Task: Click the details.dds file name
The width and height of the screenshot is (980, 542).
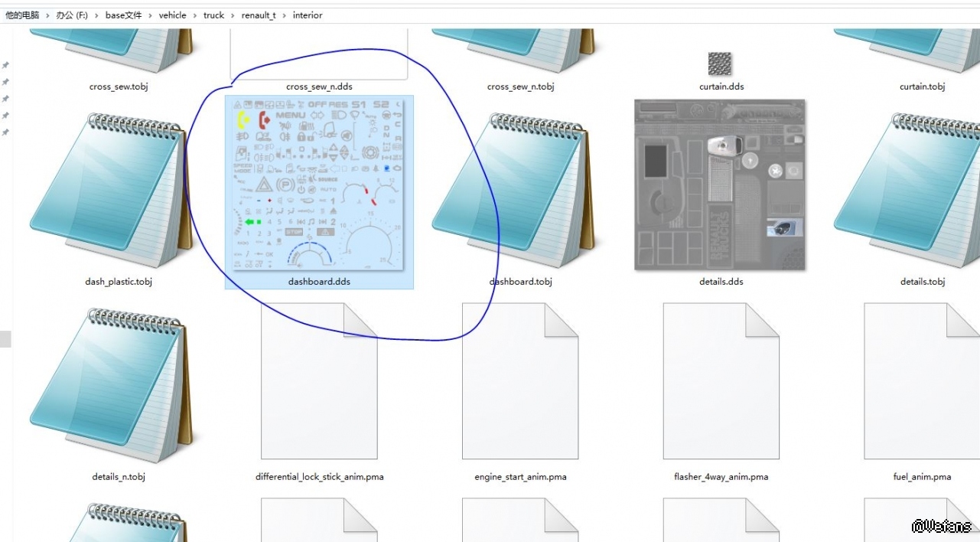Action: tap(721, 282)
